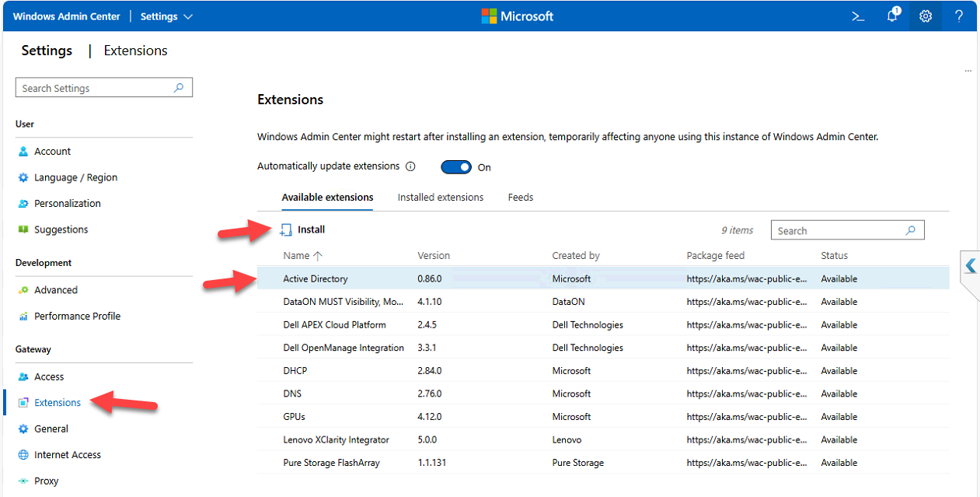
Task: Select the Active Directory extension row
Action: tap(603, 278)
